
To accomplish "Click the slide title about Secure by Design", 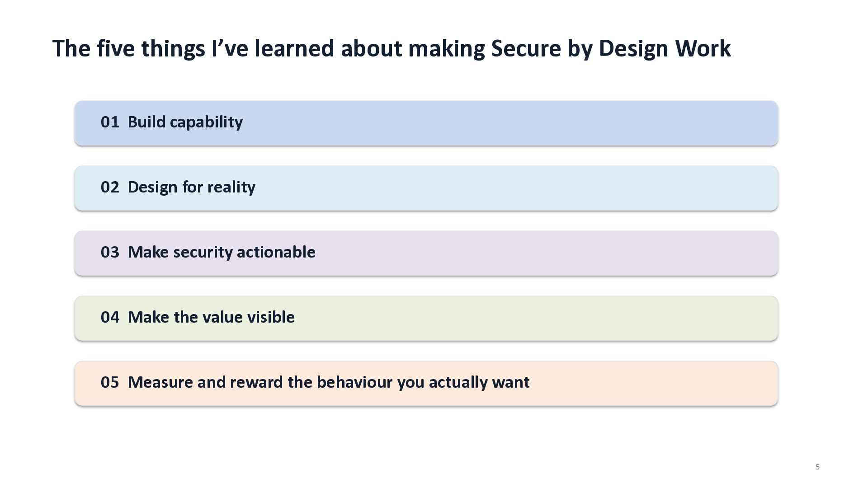I will [x=392, y=48].
